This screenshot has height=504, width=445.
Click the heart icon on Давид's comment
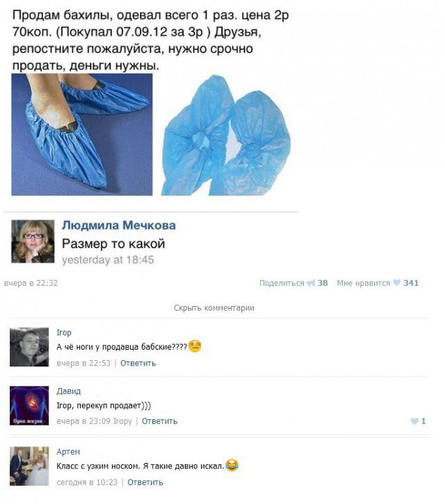point(414,421)
